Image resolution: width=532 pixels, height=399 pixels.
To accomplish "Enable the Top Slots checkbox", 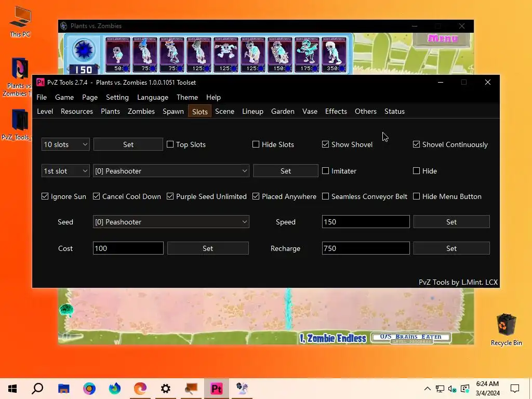I will pyautogui.click(x=170, y=144).
